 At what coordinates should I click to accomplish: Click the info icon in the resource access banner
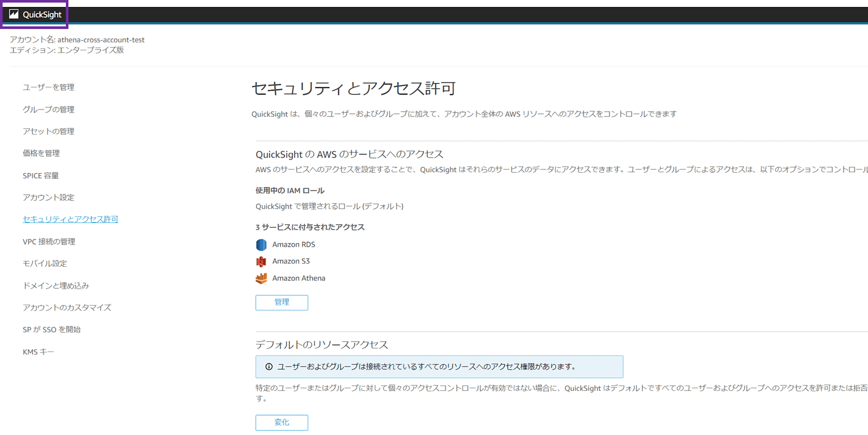(x=269, y=367)
